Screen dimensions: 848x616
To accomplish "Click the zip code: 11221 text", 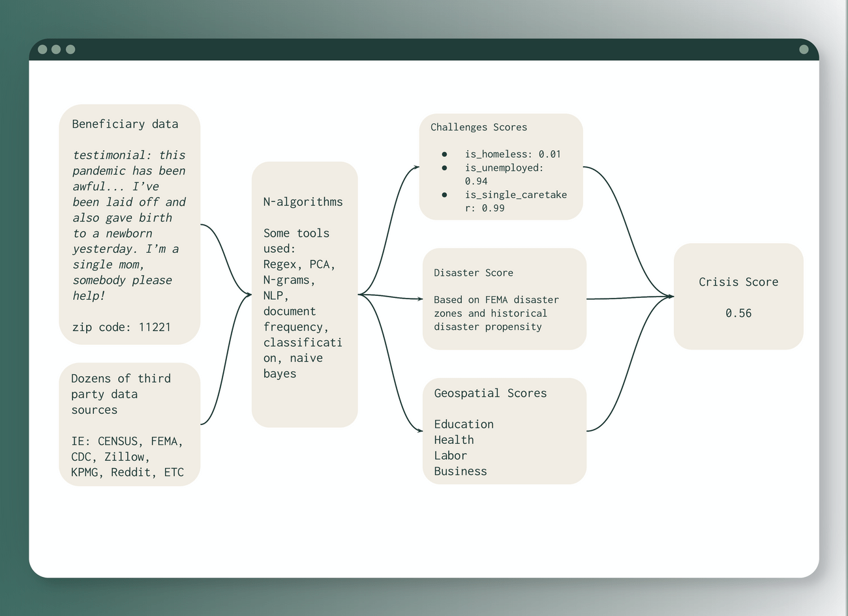I will [x=121, y=327].
